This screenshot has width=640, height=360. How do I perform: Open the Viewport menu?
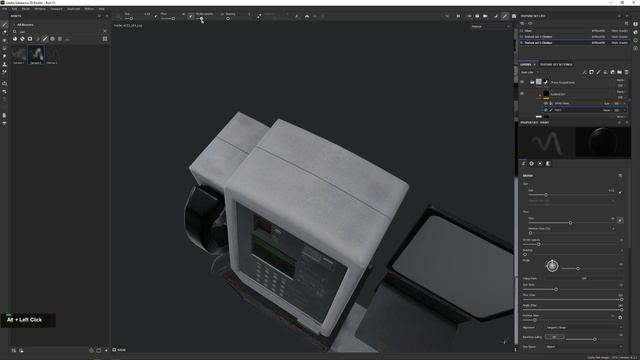point(56,9)
